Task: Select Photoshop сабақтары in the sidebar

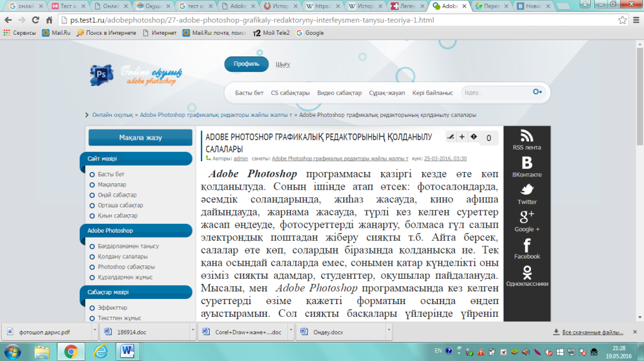Action: 126,267
